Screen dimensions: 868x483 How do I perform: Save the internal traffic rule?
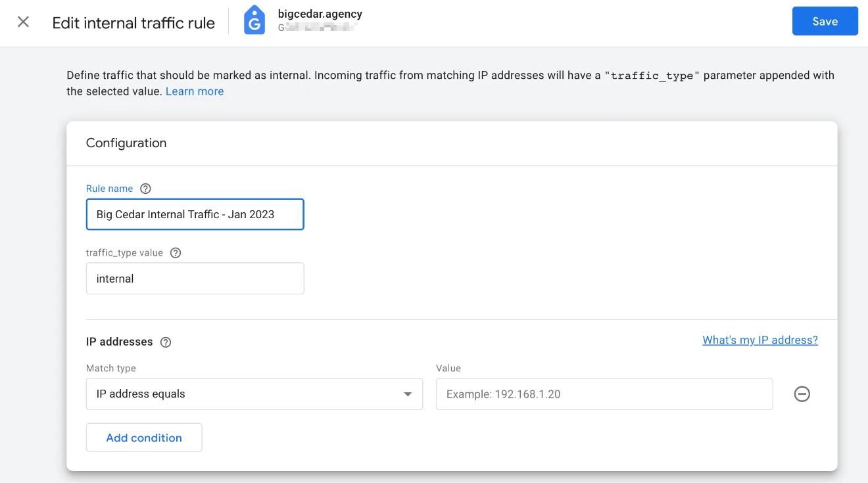point(825,21)
